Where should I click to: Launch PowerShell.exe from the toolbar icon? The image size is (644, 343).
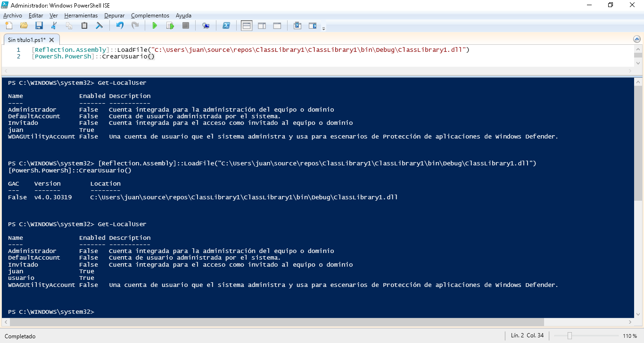point(226,25)
